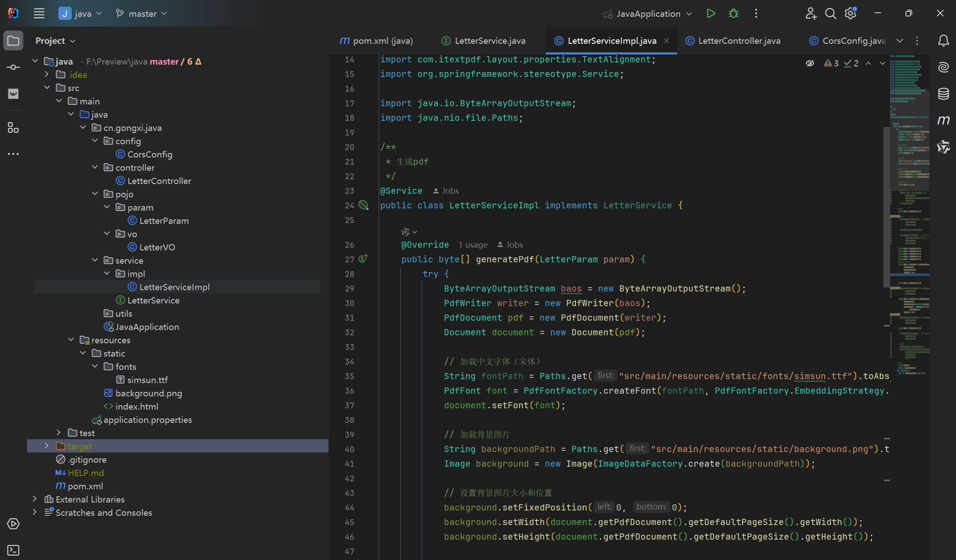Image resolution: width=956 pixels, height=560 pixels.
Task: Open the java project dropdown
Action: click(80, 13)
